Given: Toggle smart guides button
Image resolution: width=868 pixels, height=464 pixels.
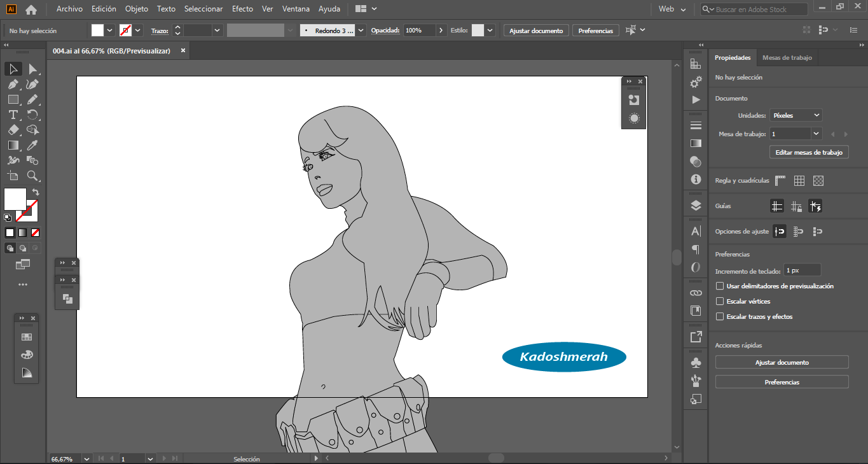Looking at the screenshot, I should (x=815, y=206).
